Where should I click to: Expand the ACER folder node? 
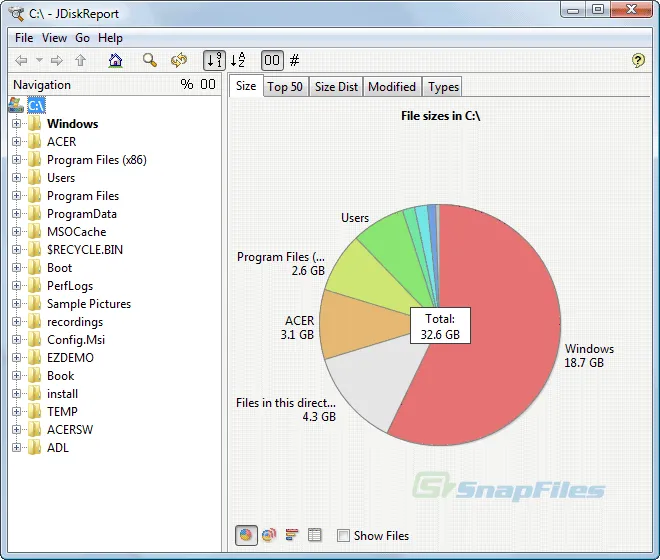coord(16,142)
